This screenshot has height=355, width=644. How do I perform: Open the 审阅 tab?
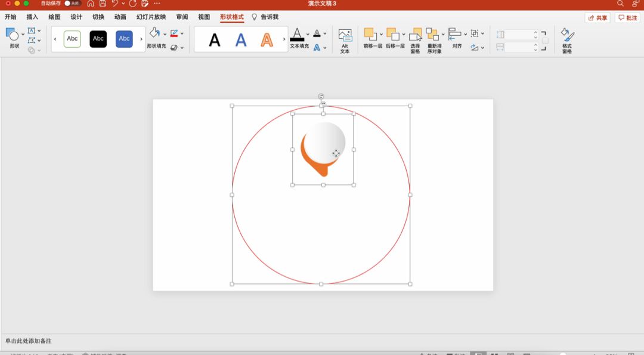(182, 17)
